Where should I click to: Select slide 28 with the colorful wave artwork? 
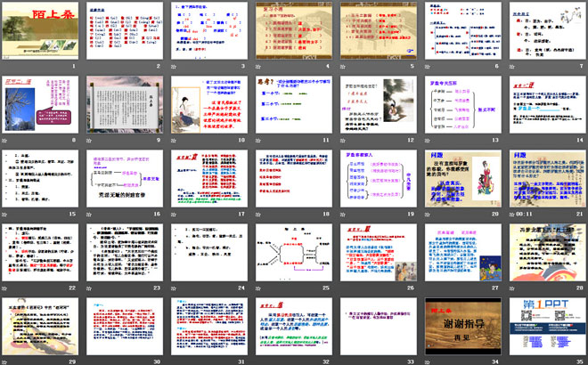pos(543,250)
